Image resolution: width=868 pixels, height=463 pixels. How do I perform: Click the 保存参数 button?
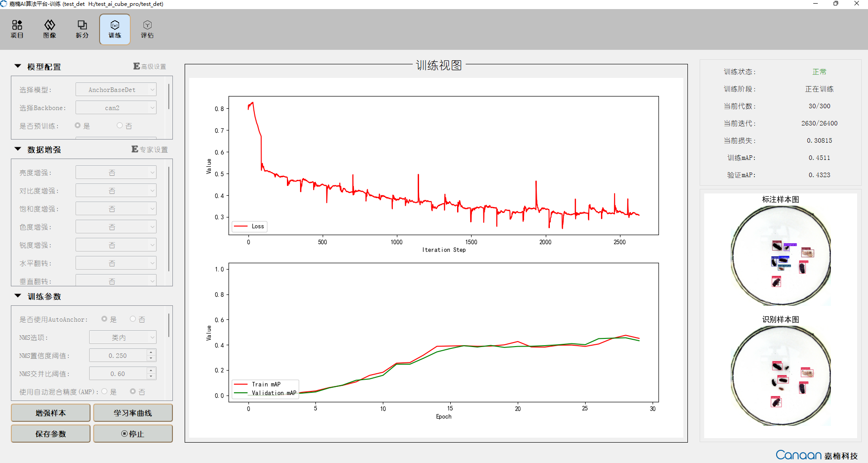tap(51, 434)
